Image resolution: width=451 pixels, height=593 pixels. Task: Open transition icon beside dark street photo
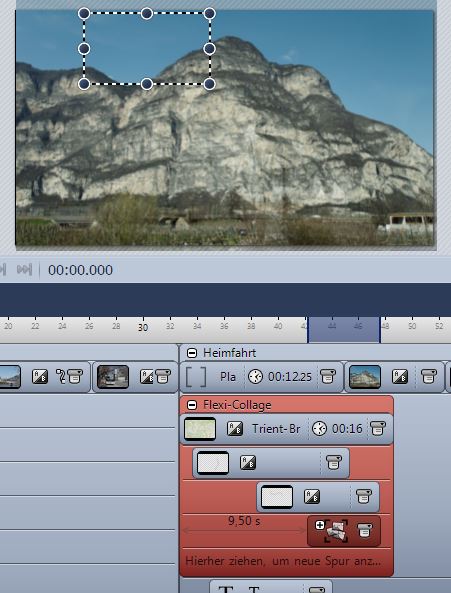tap(146, 377)
